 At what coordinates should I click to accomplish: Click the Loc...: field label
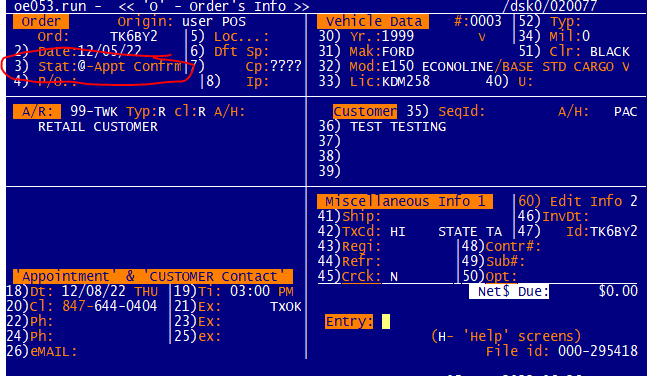click(242, 37)
